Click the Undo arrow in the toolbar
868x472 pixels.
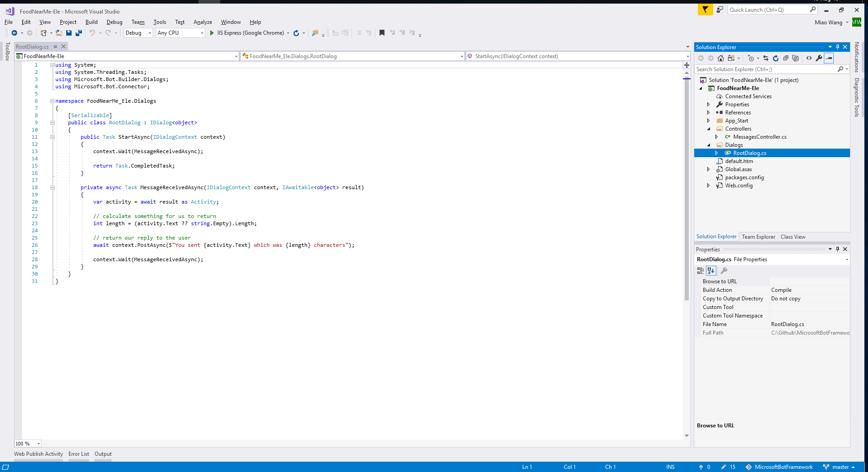click(x=92, y=33)
